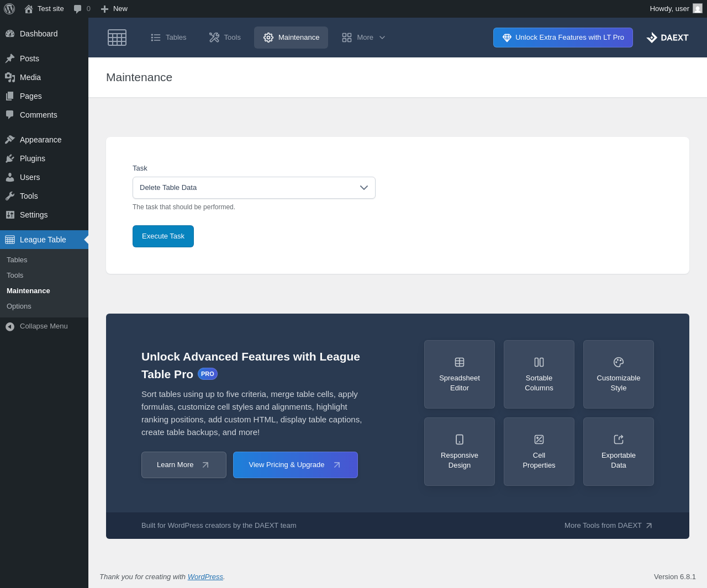Open the Tables tab in plugin header
Screen dimensions: 707x588
click(168, 38)
